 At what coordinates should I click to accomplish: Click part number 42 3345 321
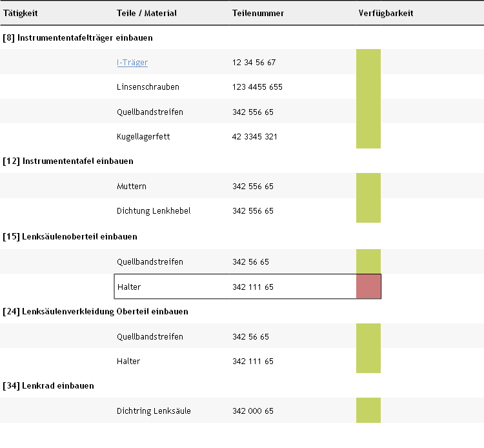(255, 137)
